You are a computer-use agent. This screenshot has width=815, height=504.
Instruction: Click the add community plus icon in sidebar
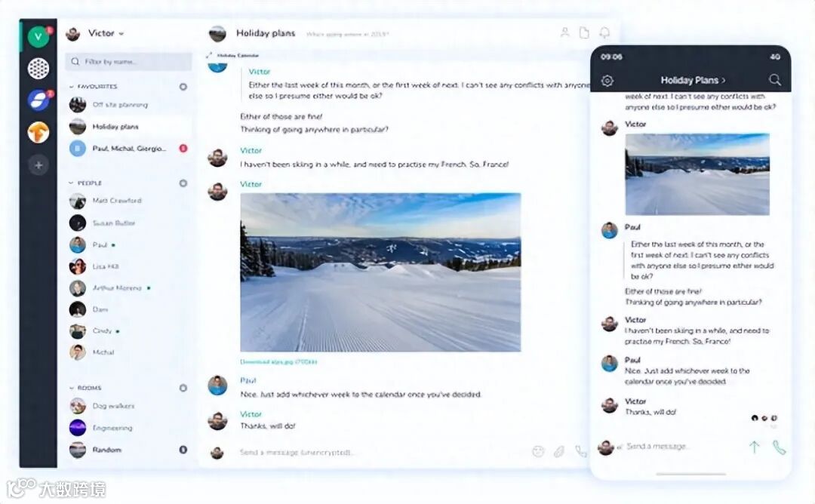tap(38, 165)
